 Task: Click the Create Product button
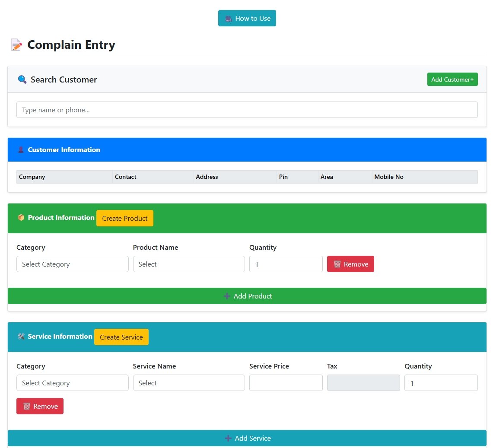tap(125, 218)
